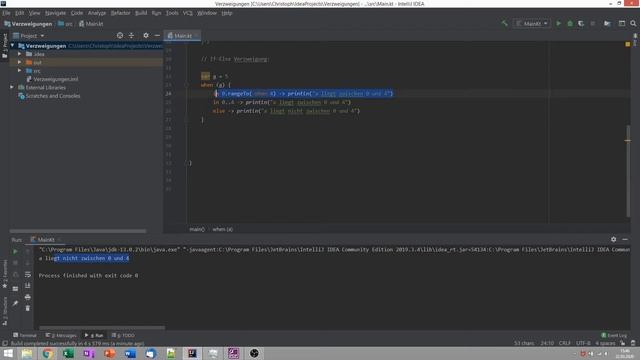640x360 pixels.
Task: Expand External Libraries node
Action: (12, 87)
